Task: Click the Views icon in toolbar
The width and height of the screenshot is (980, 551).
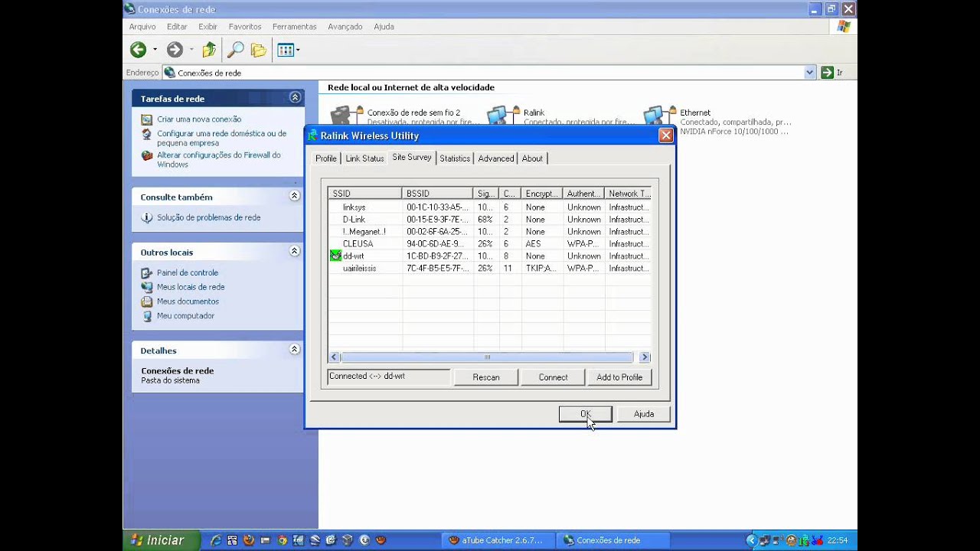Action: coord(286,51)
